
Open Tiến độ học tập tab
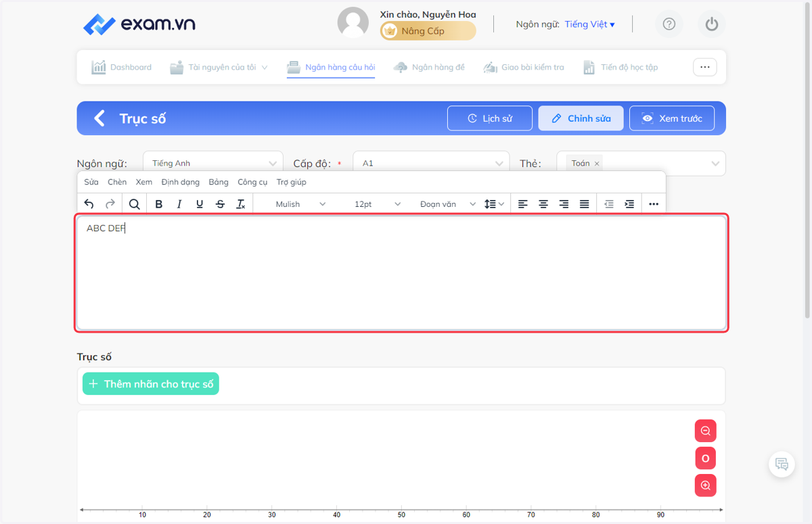tap(621, 67)
